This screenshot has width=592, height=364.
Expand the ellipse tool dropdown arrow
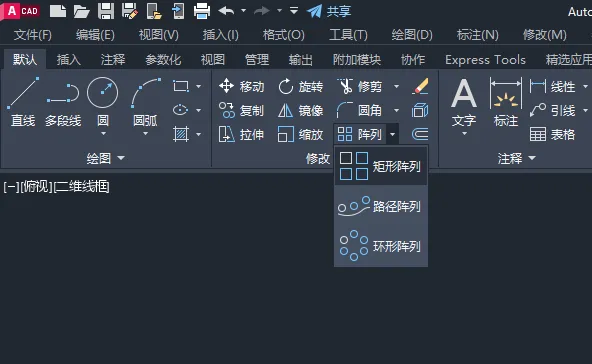(x=199, y=110)
